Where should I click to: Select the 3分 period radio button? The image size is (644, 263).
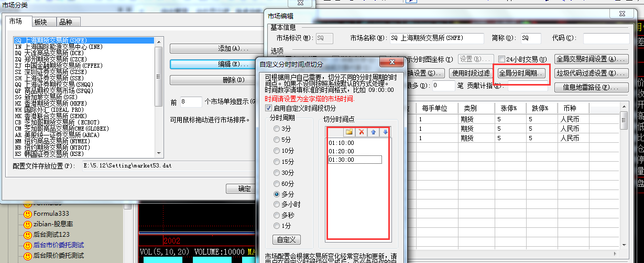coord(277,129)
